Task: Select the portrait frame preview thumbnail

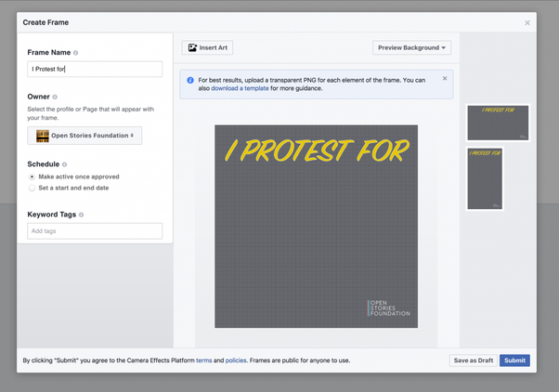Action: (x=485, y=178)
